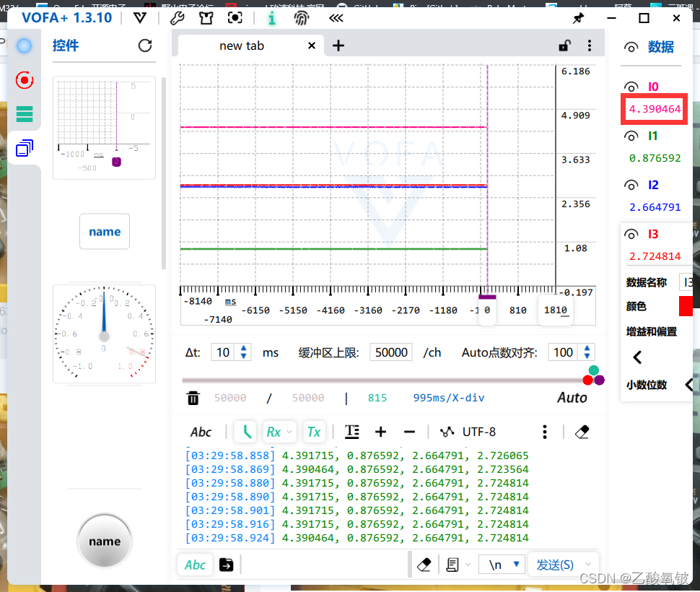
Task: Toggle the tab lock icon
Action: 565,45
